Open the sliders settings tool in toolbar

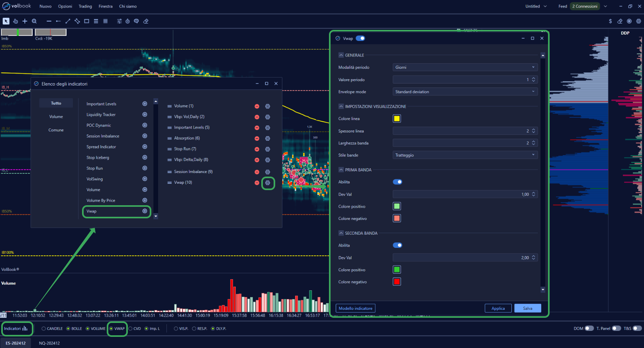[x=119, y=21]
